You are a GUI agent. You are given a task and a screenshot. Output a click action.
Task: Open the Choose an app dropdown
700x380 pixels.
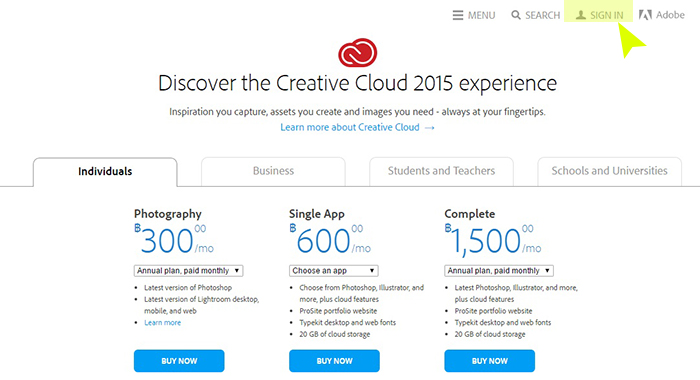(333, 271)
